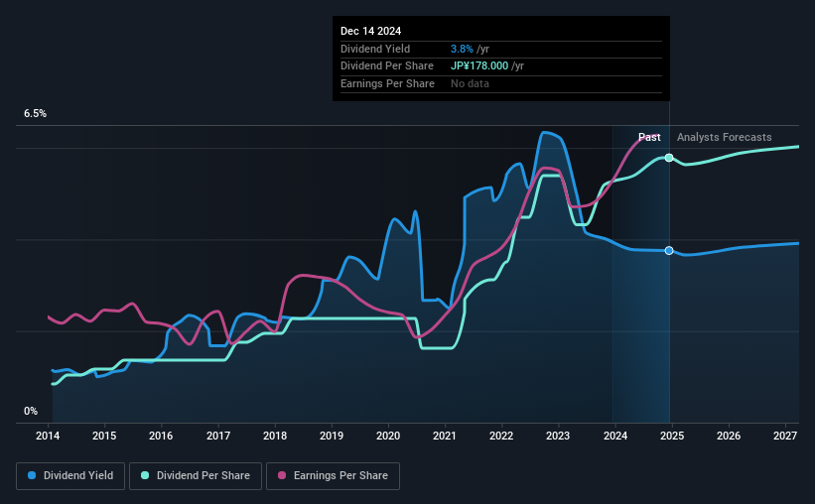Click the pink dot in Earnings Per Share legend
Image resolution: width=815 pixels, height=504 pixels.
tap(282, 475)
